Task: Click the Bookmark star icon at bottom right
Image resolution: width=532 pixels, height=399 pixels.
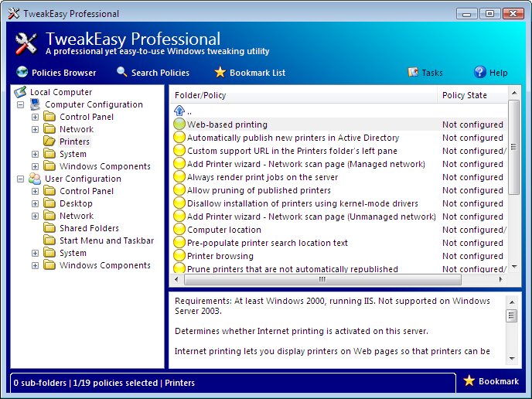Action: coord(469,380)
